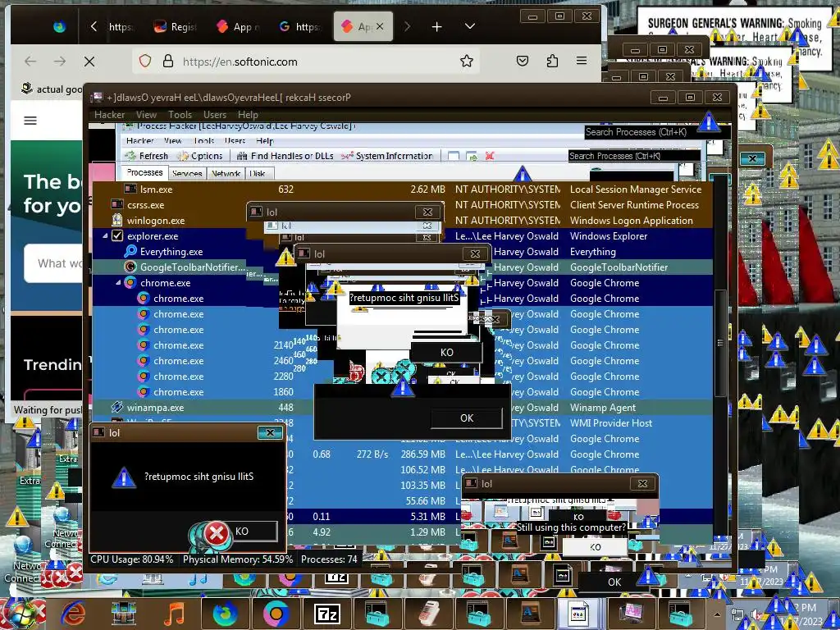Click the padlock site info icon
This screenshot has height=630, width=840.
tap(168, 61)
